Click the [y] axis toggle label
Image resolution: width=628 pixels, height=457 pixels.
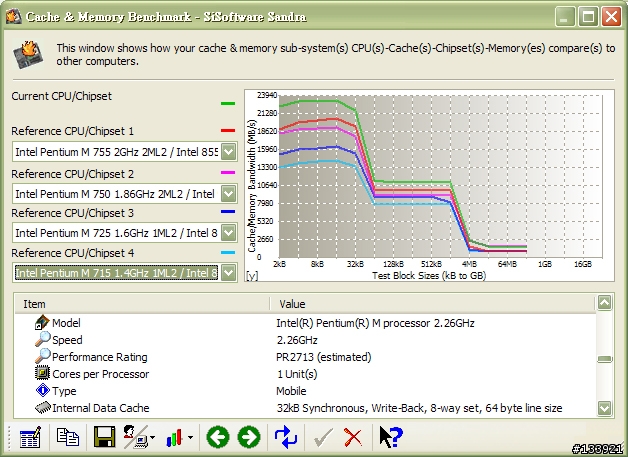pos(252,276)
